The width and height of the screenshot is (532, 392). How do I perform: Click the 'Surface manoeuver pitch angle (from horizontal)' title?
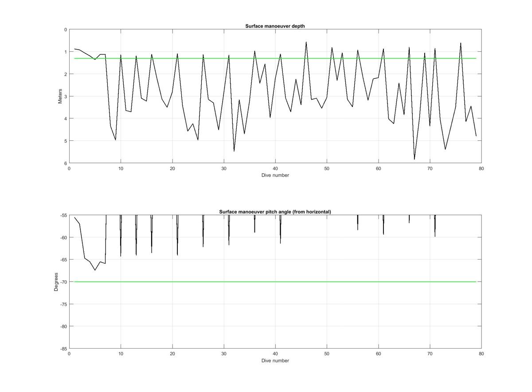click(275, 212)
